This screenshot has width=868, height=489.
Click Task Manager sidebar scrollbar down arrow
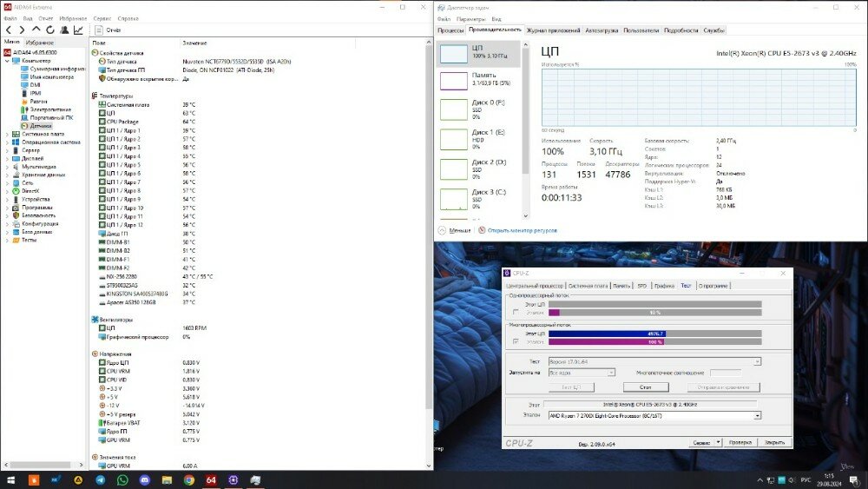tap(525, 216)
